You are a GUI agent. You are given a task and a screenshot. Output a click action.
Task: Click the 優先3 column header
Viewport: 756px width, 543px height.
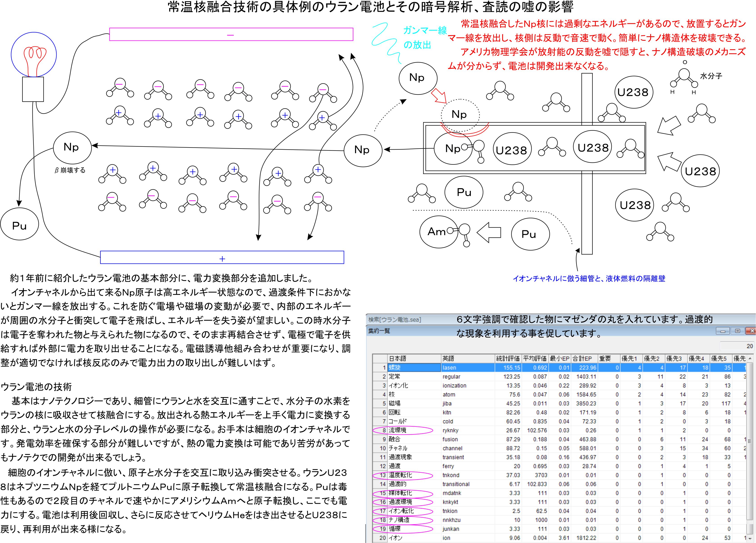674,359
